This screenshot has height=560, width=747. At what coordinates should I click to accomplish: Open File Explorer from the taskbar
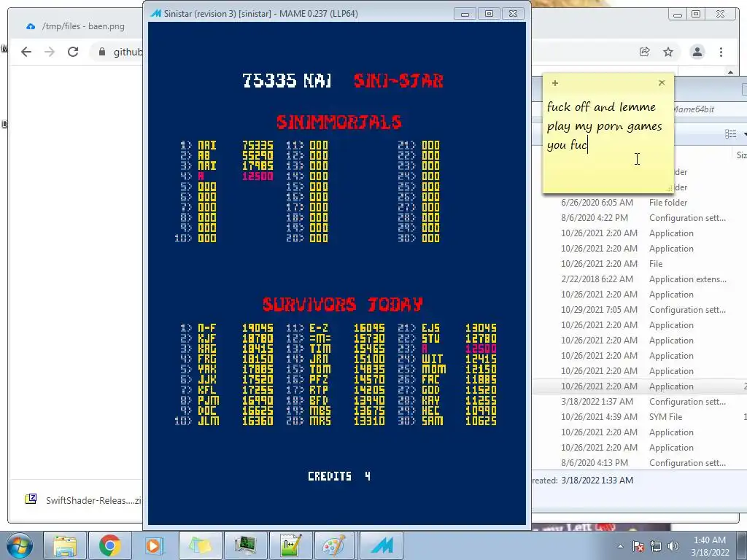(65, 545)
